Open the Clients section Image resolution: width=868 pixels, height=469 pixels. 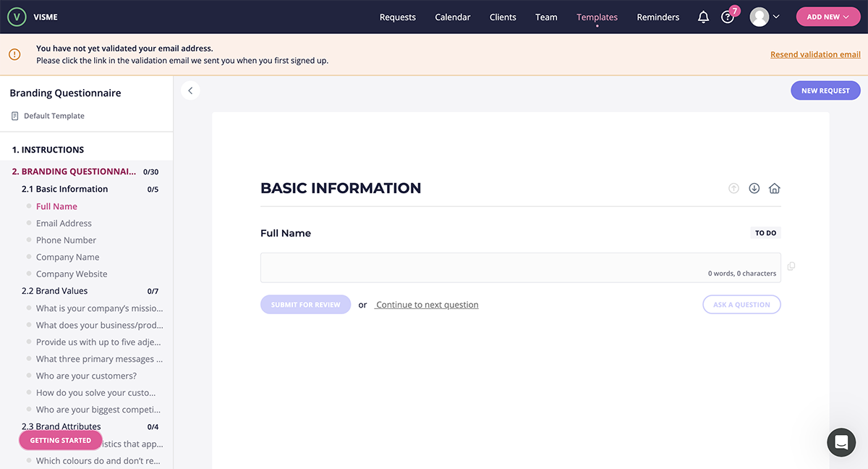(x=503, y=16)
